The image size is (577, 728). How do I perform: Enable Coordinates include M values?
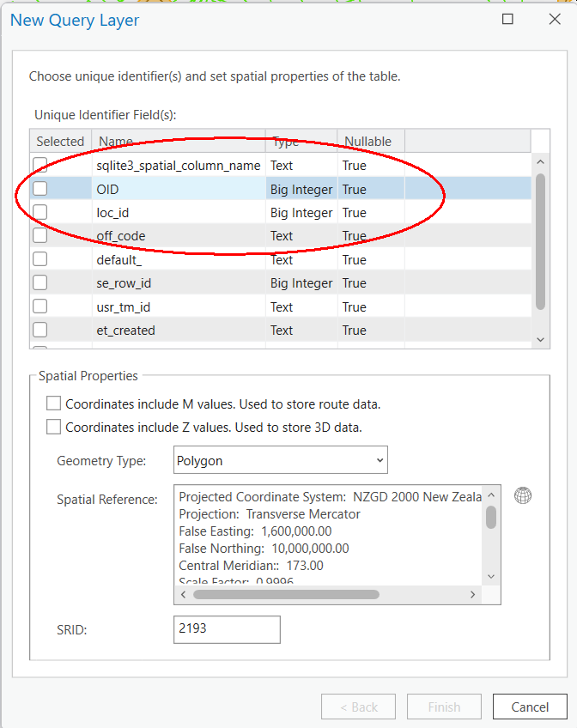click(54, 403)
